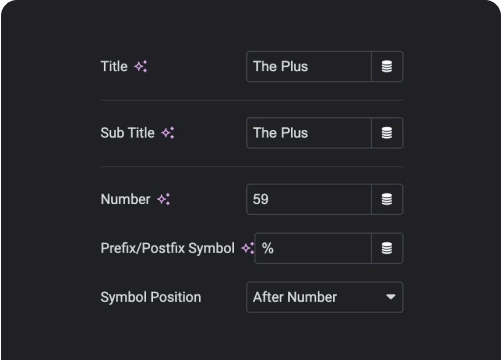Open AI sparkle tool beside Title label
501x360 pixels.
click(x=141, y=66)
